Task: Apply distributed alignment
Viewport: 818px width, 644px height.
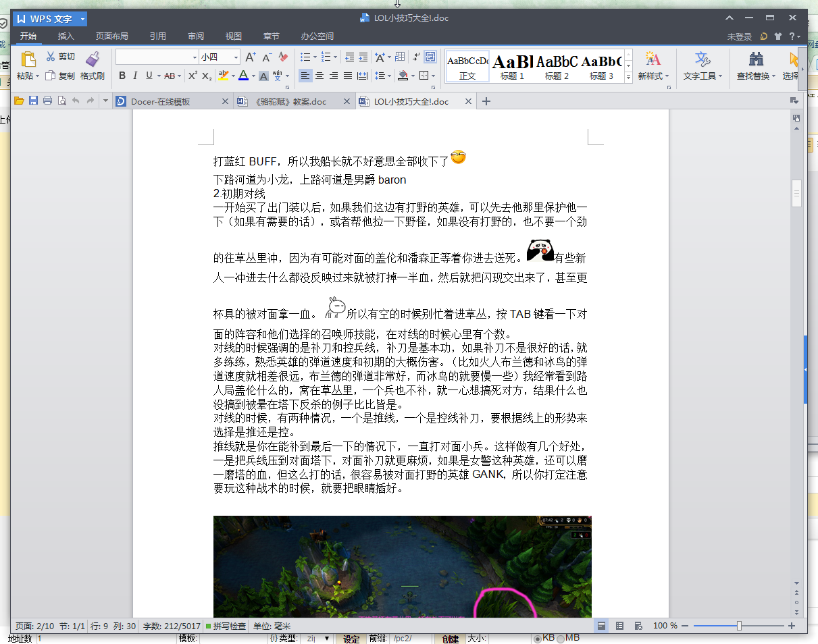Action: click(363, 76)
